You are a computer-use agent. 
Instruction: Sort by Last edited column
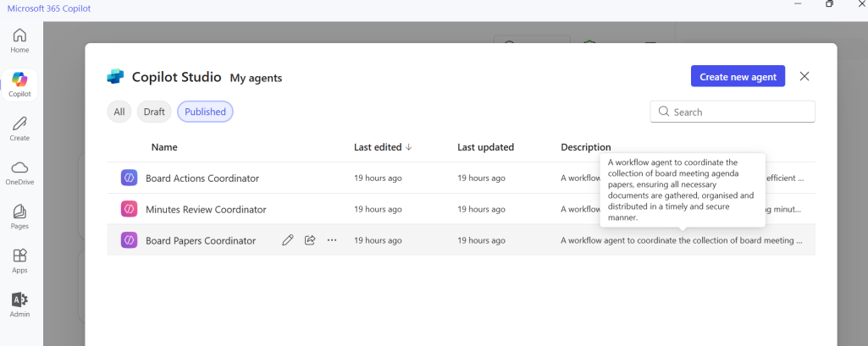tap(383, 147)
